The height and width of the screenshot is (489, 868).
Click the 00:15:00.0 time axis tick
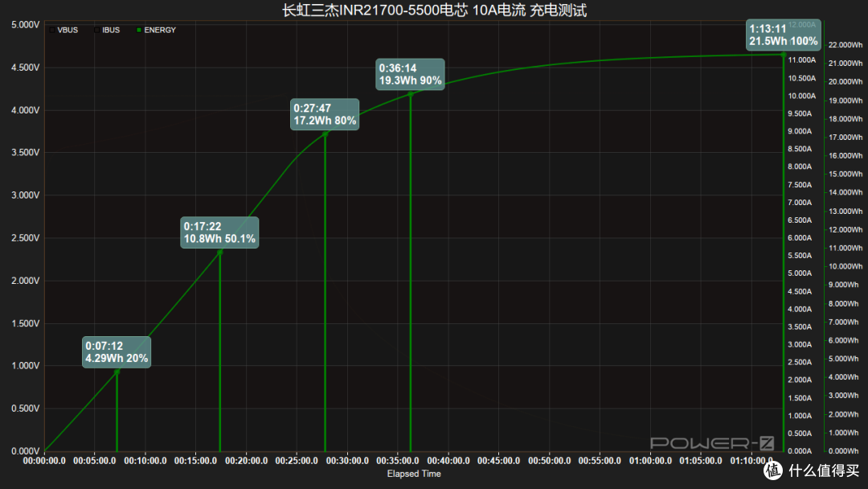(x=195, y=461)
